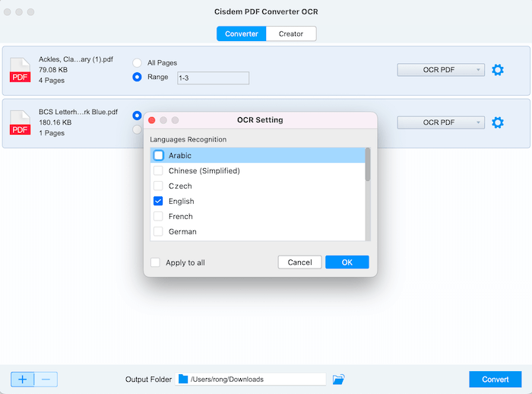The height and width of the screenshot is (394, 532).
Task: Cancel the OCR Setting dialog
Action: click(299, 262)
